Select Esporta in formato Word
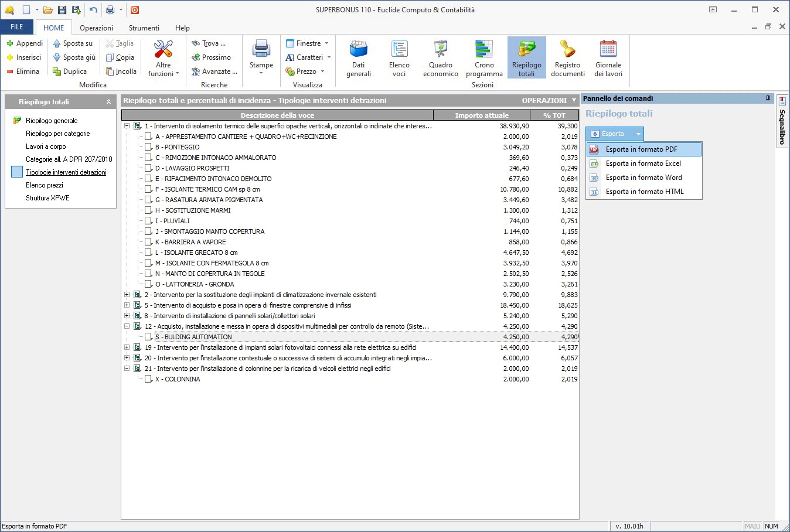Viewport: 790px width, 532px height. 643,178
